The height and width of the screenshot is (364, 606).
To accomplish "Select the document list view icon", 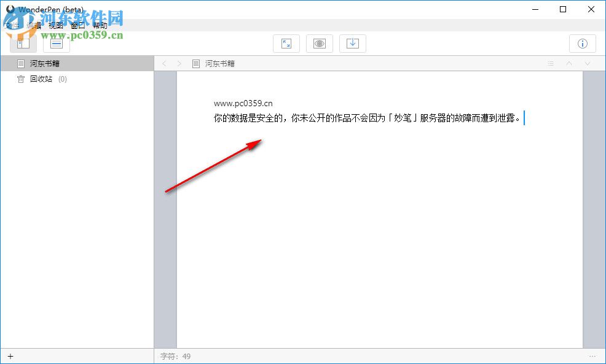I will (x=56, y=43).
